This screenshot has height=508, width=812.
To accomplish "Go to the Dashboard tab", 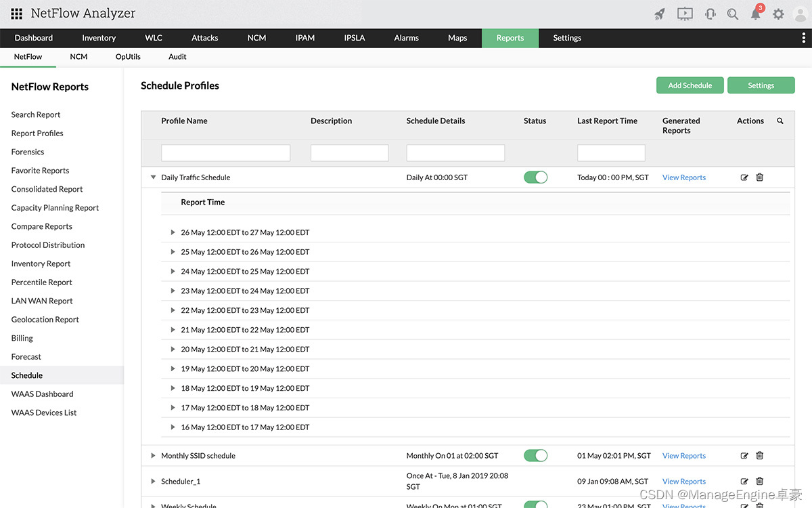I will [34, 38].
